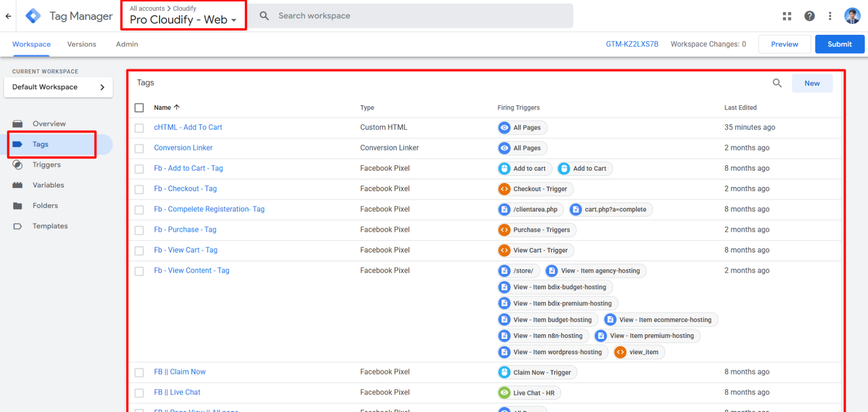Click the user profile avatar
The width and height of the screenshot is (868, 412).
(x=852, y=16)
